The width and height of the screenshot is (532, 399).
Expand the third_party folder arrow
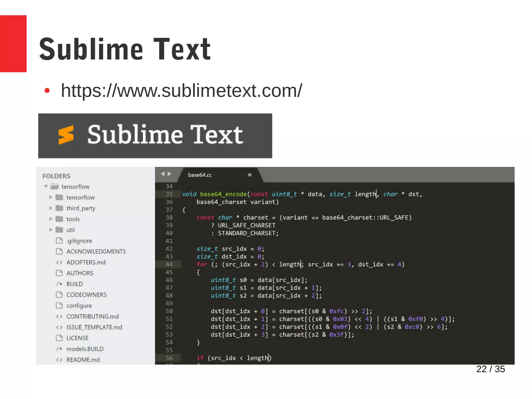point(51,208)
